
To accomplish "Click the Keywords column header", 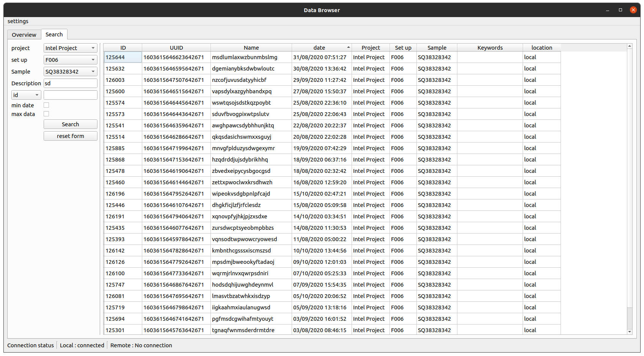I will tap(490, 47).
